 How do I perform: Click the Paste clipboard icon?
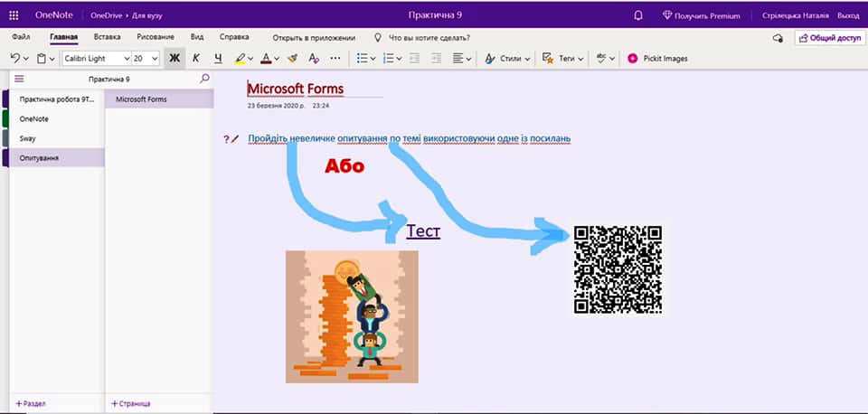[41, 58]
